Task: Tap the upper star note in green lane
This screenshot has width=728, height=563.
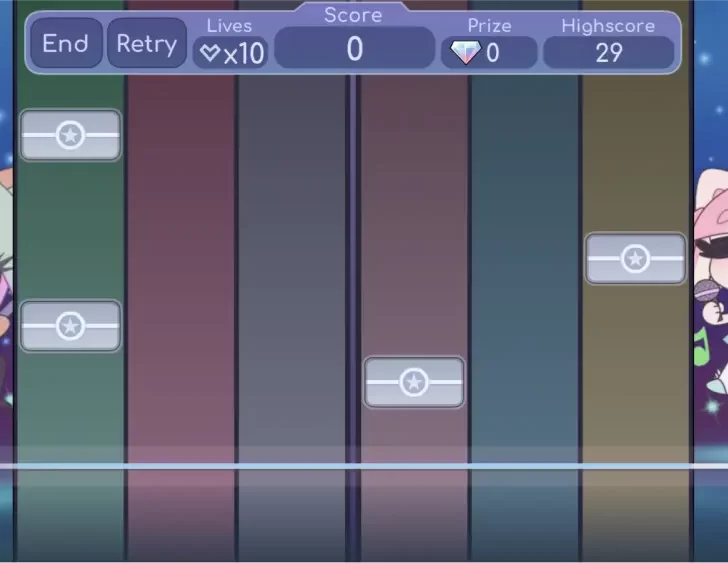Action: point(70,135)
